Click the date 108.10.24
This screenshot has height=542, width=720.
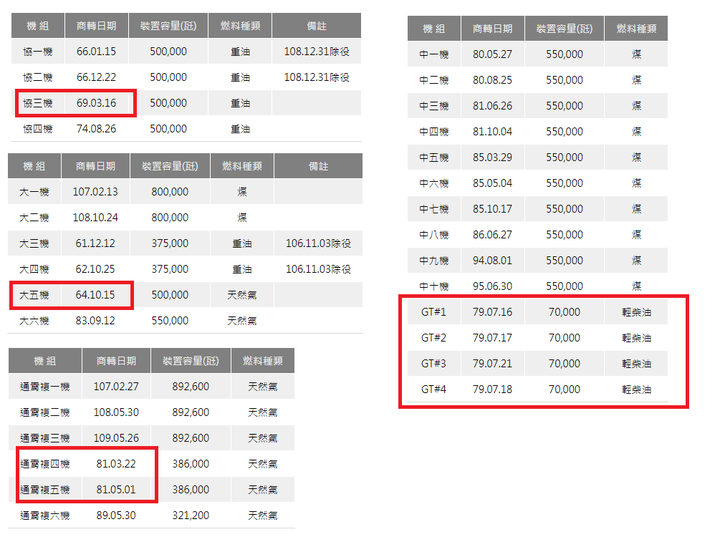[x=95, y=217]
